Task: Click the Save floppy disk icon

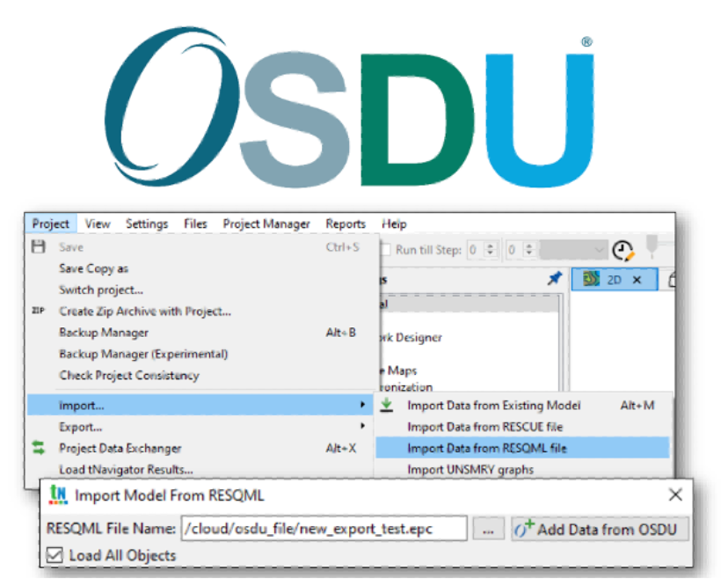Action: point(39,246)
